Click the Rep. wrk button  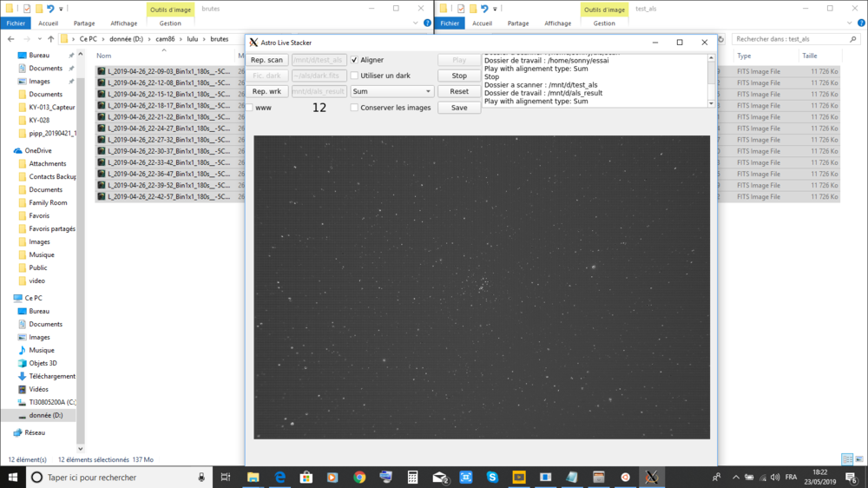pyautogui.click(x=266, y=91)
